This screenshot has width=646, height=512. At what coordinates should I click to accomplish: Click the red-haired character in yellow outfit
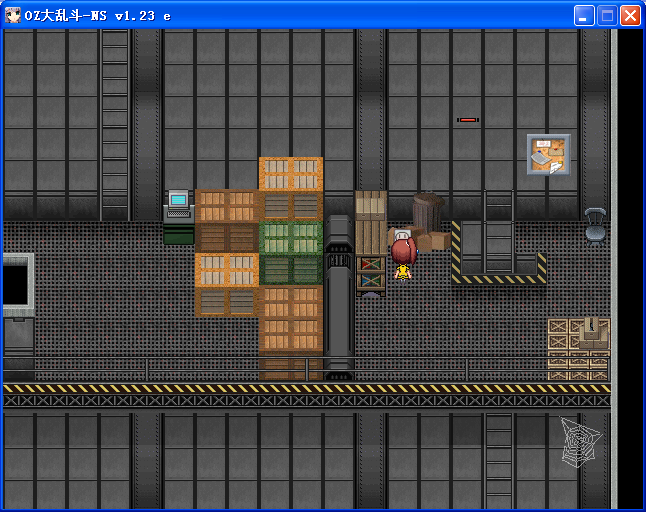tap(403, 260)
